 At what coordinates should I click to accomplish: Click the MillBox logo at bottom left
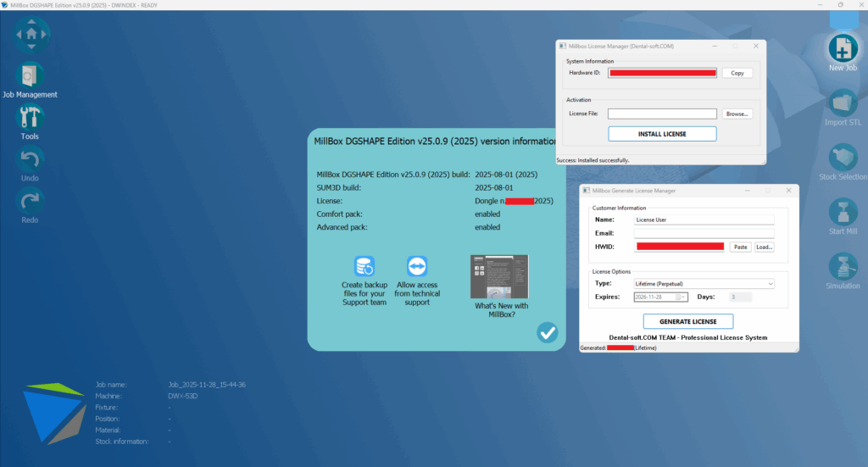pyautogui.click(x=53, y=414)
